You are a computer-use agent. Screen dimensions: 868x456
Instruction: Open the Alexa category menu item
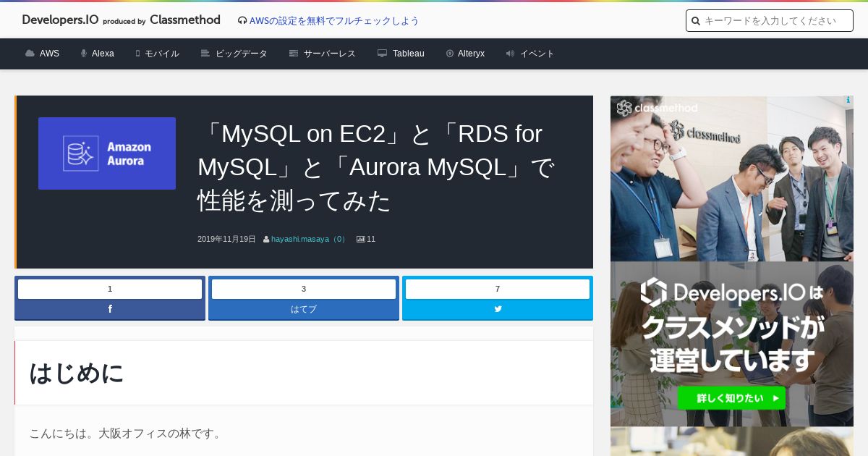[x=103, y=54]
